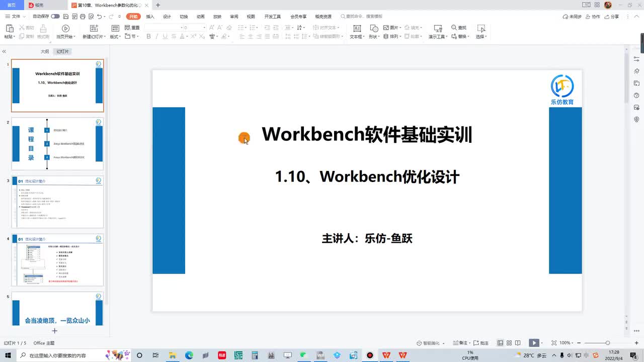
Task: Switch to the 放映 ribbon tab
Action: (217, 17)
